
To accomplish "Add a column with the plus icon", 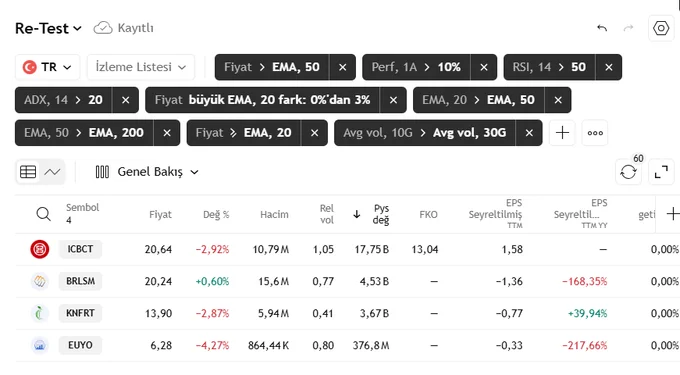I will (x=672, y=214).
